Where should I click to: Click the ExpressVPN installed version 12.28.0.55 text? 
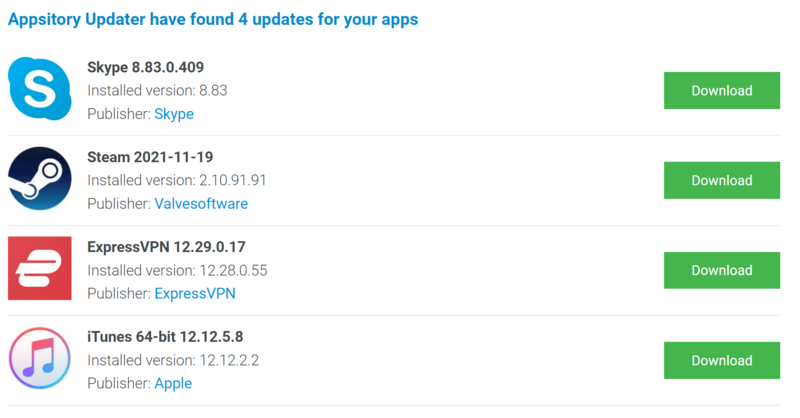[x=177, y=270]
